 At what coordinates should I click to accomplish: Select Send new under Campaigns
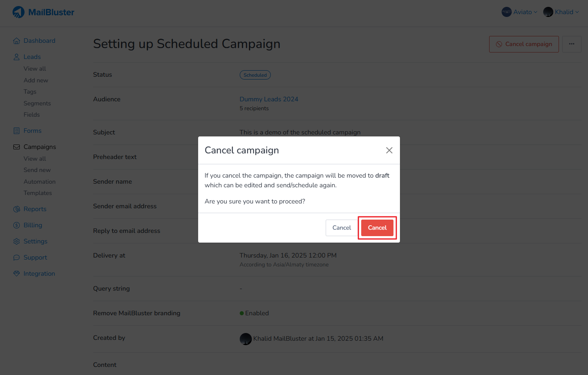tap(37, 170)
